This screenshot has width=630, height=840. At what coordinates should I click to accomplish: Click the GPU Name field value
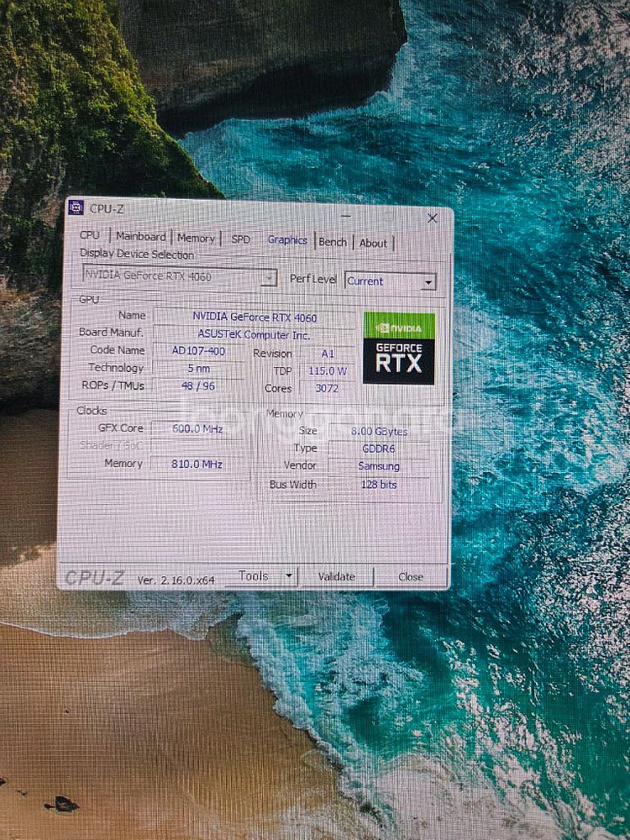255,318
